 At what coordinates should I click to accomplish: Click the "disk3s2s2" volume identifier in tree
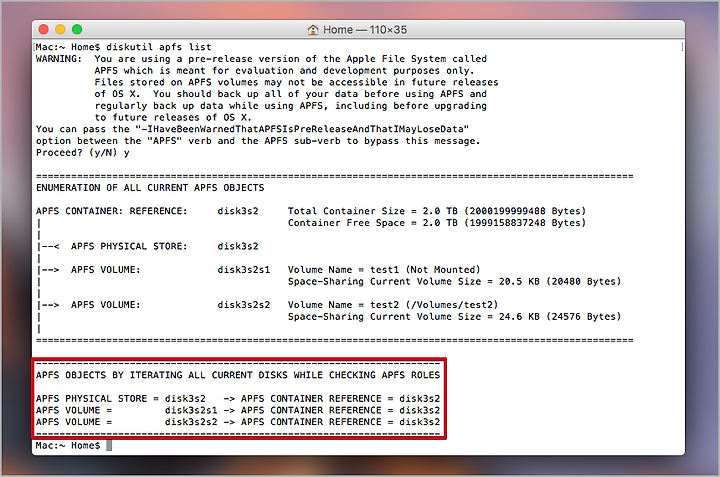pos(244,305)
